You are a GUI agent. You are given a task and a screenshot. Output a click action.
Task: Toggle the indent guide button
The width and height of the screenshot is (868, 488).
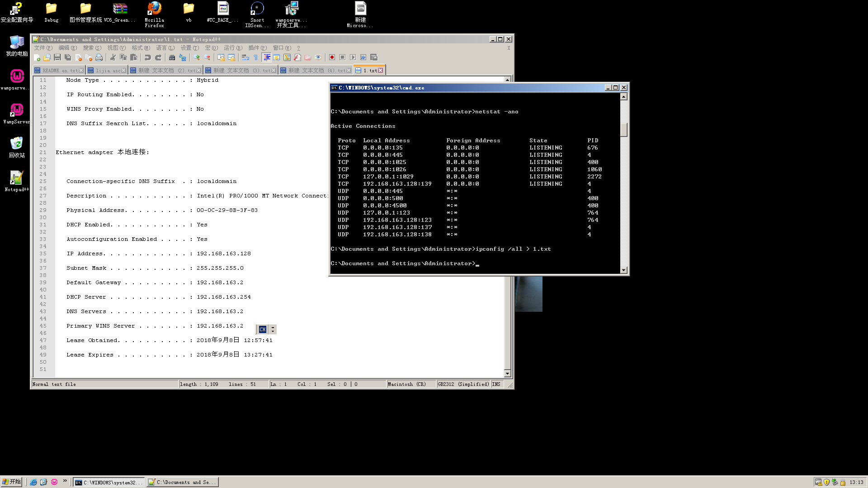[x=266, y=57]
